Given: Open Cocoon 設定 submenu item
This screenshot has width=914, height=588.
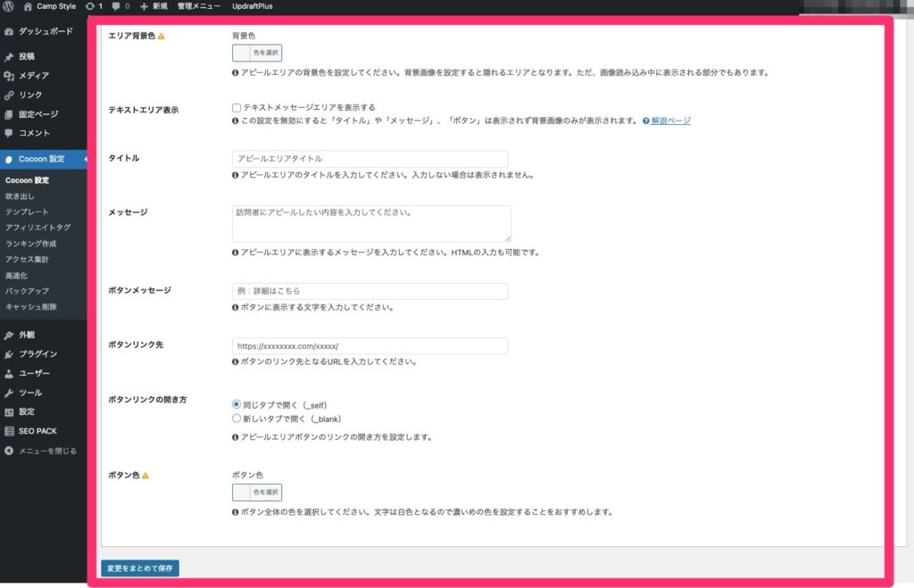Looking at the screenshot, I should 27,180.
